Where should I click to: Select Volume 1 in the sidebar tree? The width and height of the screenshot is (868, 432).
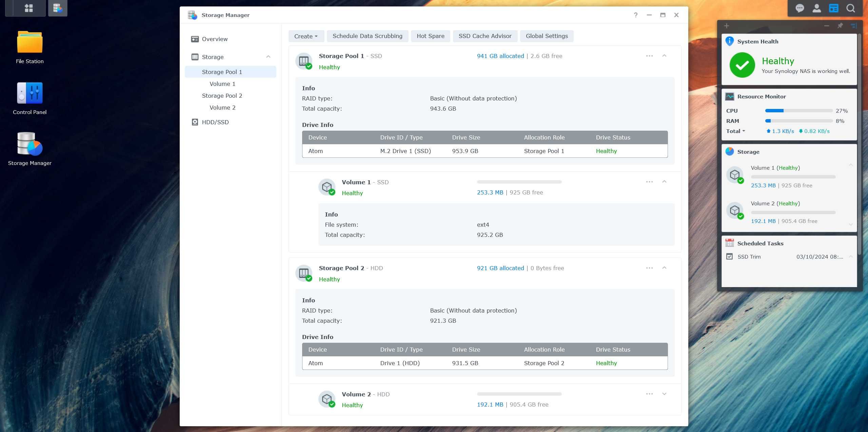click(222, 83)
